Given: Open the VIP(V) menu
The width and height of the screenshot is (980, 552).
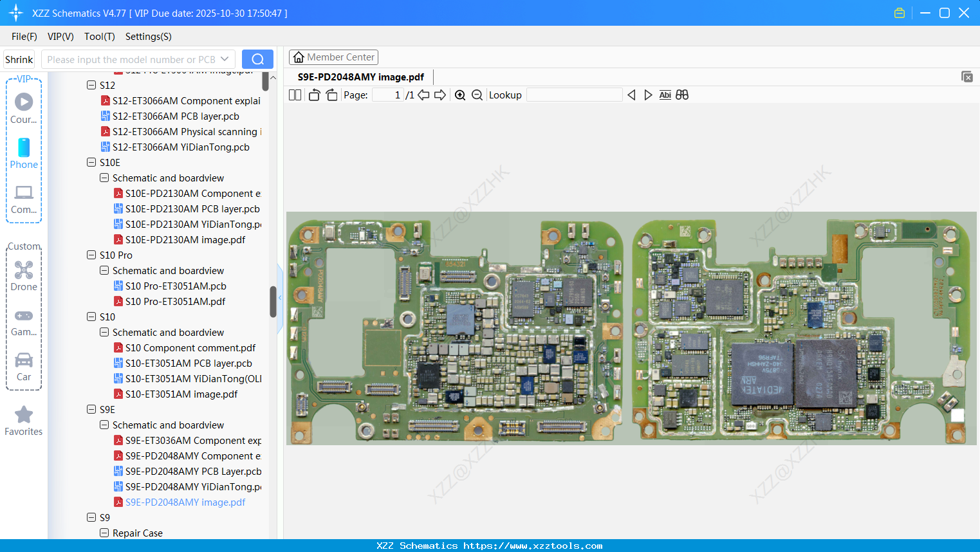Looking at the screenshot, I should coord(60,37).
